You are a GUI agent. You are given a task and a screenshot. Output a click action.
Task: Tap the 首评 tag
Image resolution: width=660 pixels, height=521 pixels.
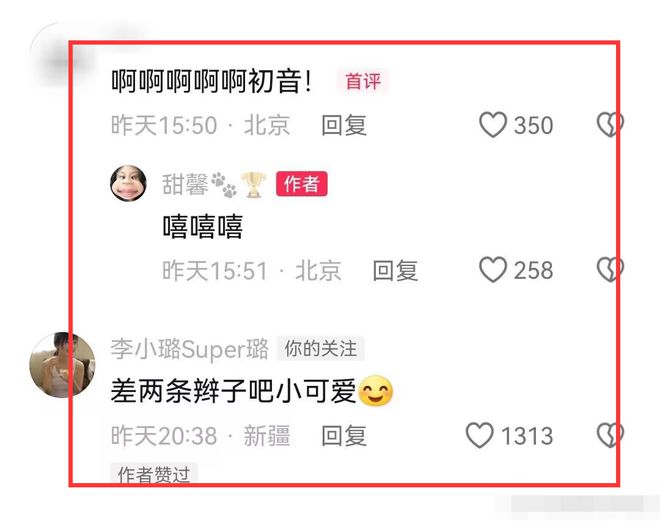tap(363, 81)
